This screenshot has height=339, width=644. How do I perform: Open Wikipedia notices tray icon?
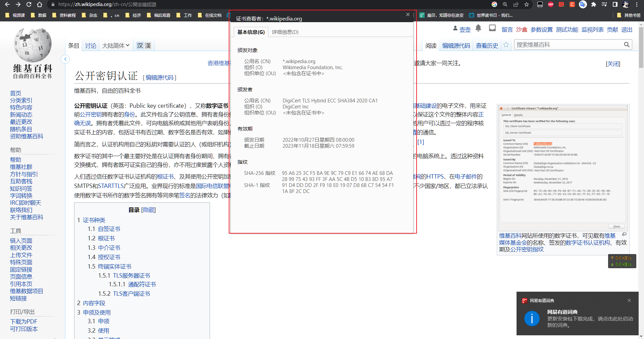(492, 28)
